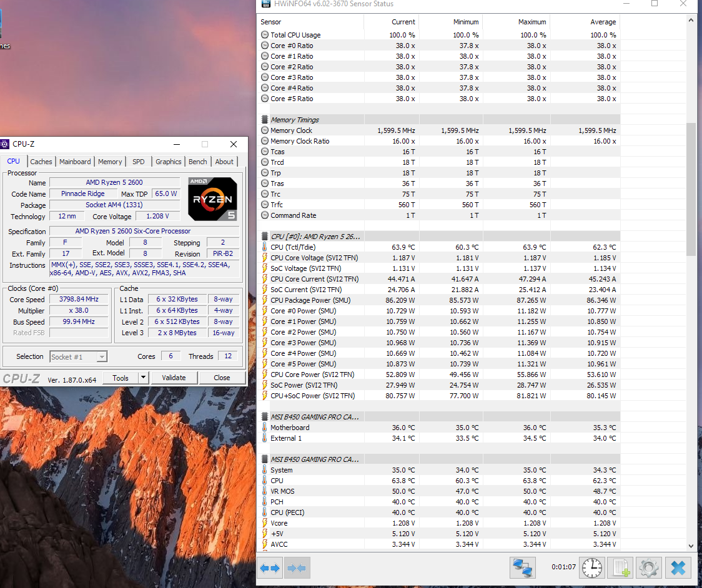Click the SoC Power lightning icon
Screen dimensions: 702x588
(265, 385)
